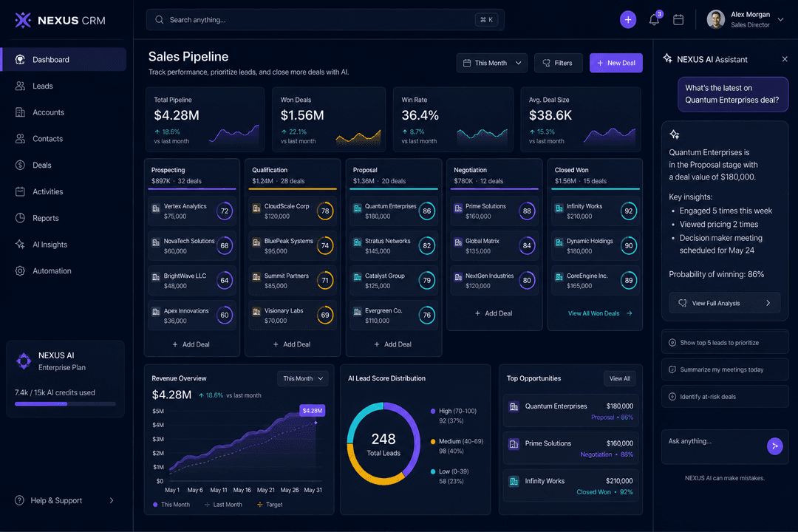Click the $4.28M marker on revenue chart
Image resolution: width=798 pixels, height=532 pixels.
tap(312, 411)
